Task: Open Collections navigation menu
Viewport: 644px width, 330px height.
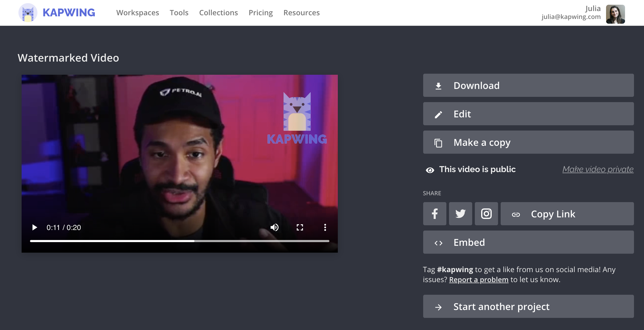Action: (218, 13)
